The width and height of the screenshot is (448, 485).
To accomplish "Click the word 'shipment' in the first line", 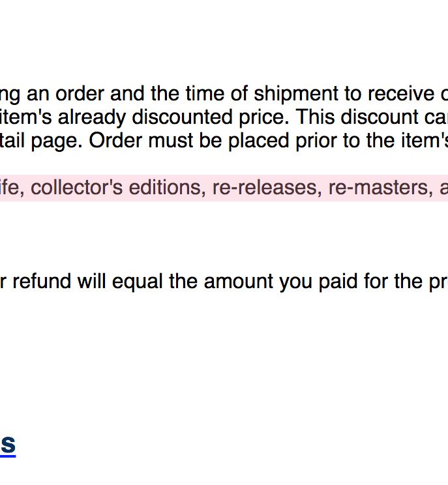I will [x=296, y=94].
